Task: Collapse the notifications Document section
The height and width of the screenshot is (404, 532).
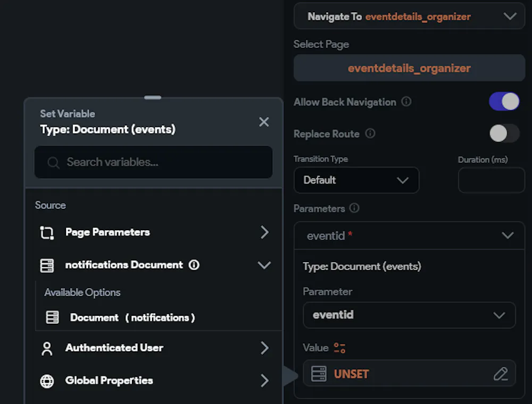Action: pos(264,265)
